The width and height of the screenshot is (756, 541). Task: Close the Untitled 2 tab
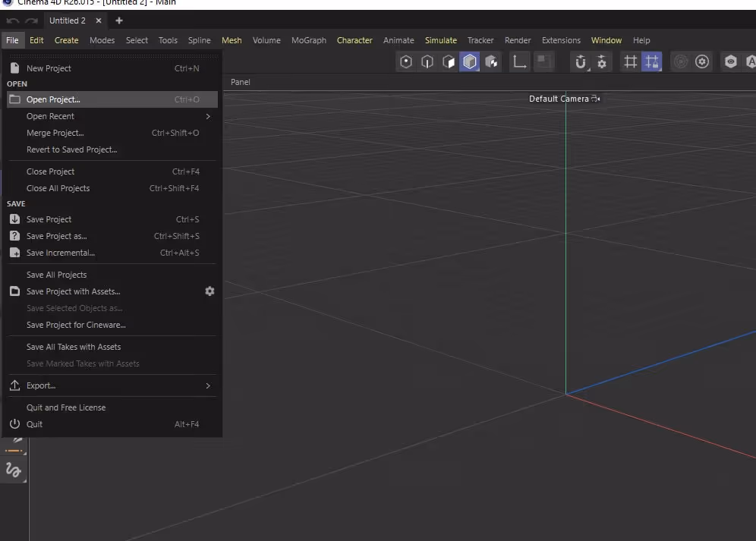pyautogui.click(x=99, y=20)
